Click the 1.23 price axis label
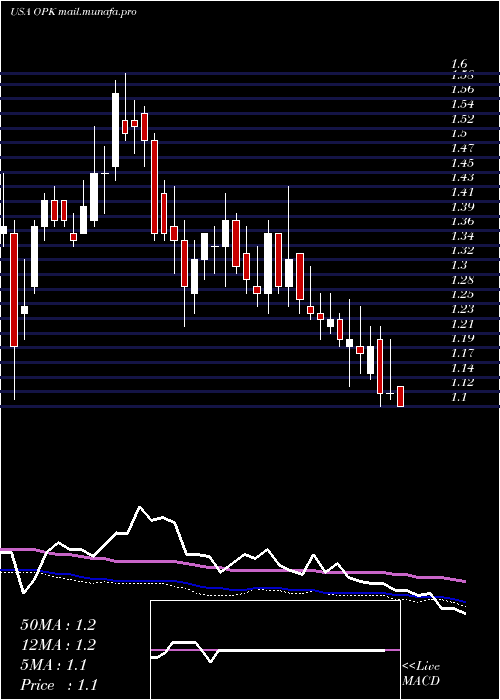The width and height of the screenshot is (500, 700). tap(462, 309)
